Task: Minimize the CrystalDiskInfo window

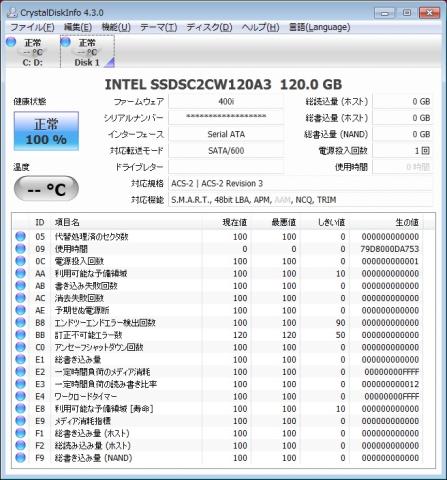Action: pos(385,13)
